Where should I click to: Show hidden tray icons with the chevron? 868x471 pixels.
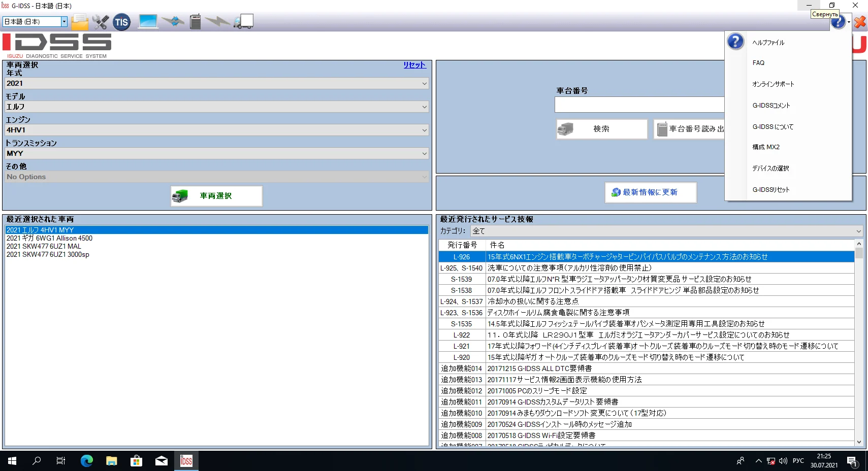[x=758, y=461]
